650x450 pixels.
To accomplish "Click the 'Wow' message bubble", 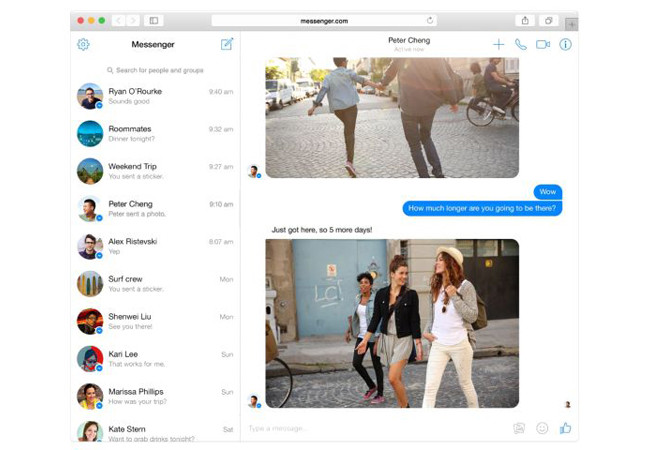I will [x=548, y=192].
